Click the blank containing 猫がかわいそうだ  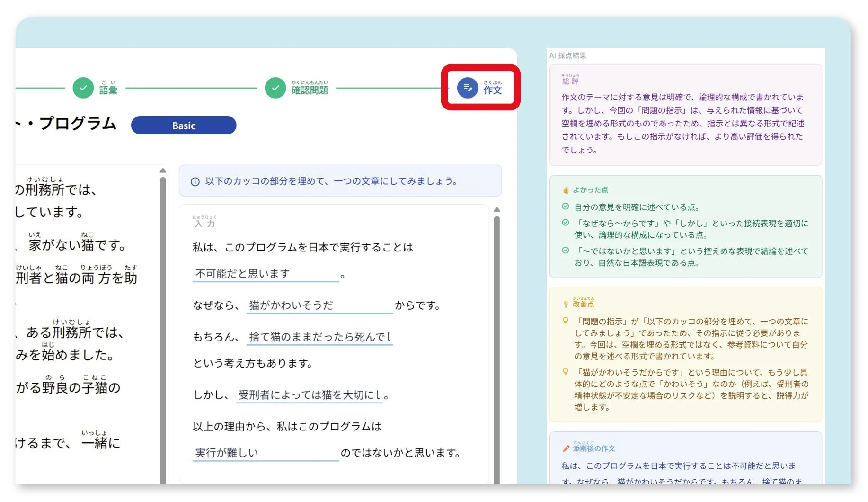click(x=320, y=305)
